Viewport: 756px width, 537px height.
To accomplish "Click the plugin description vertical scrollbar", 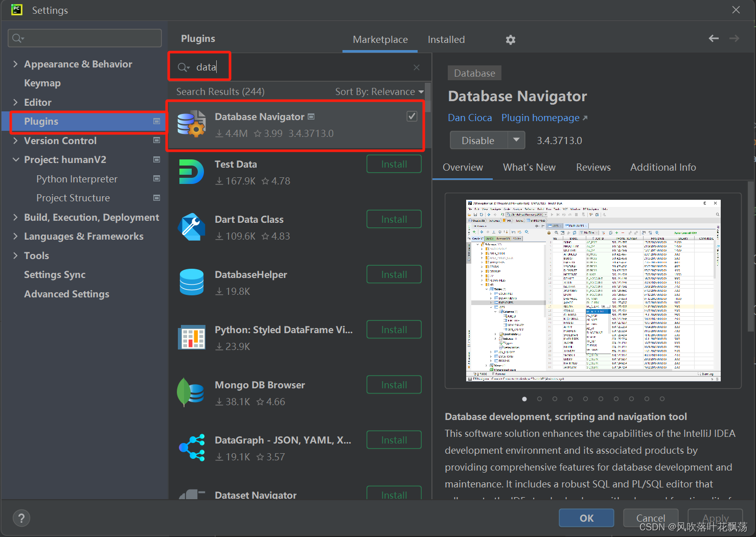I will (x=751, y=255).
